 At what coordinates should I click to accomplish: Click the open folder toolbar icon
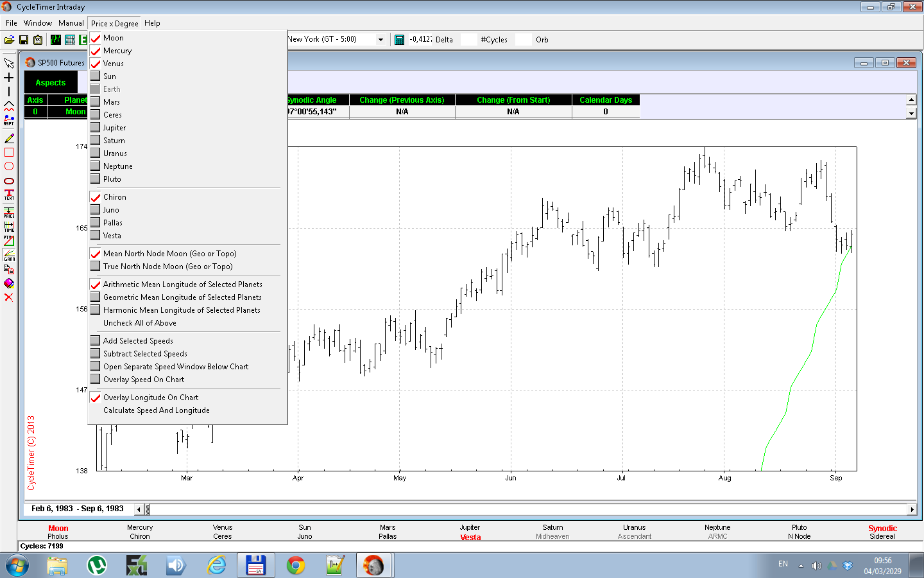point(9,40)
